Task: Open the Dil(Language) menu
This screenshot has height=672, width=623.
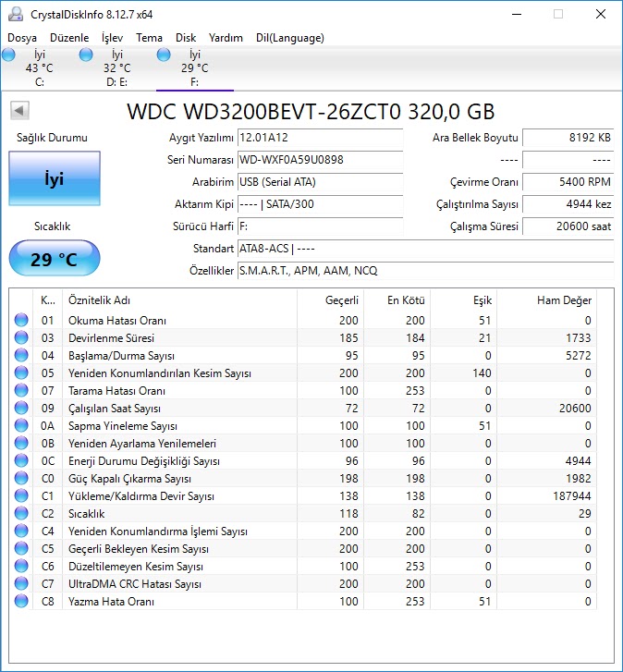Action: (290, 38)
